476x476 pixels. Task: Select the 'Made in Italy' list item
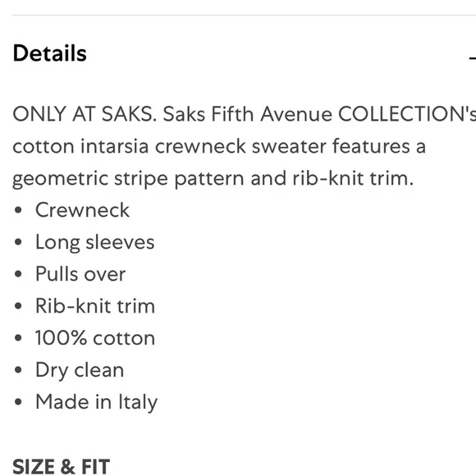[97, 402]
